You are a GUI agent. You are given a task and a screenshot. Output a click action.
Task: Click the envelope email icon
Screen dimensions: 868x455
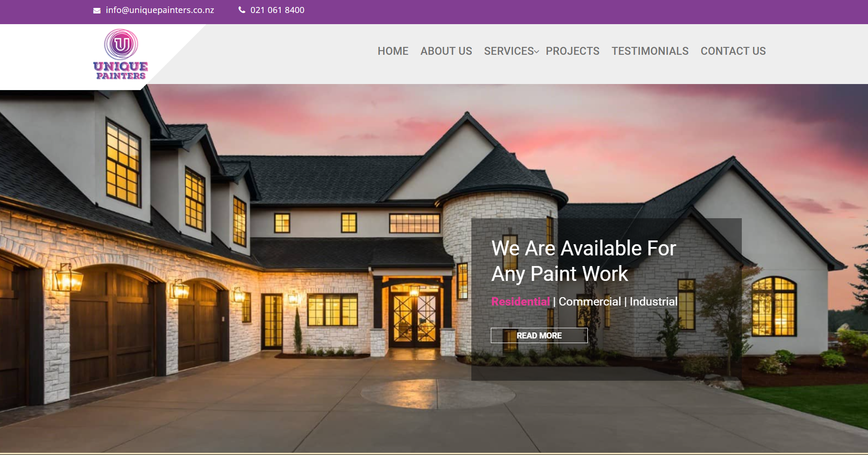(97, 11)
